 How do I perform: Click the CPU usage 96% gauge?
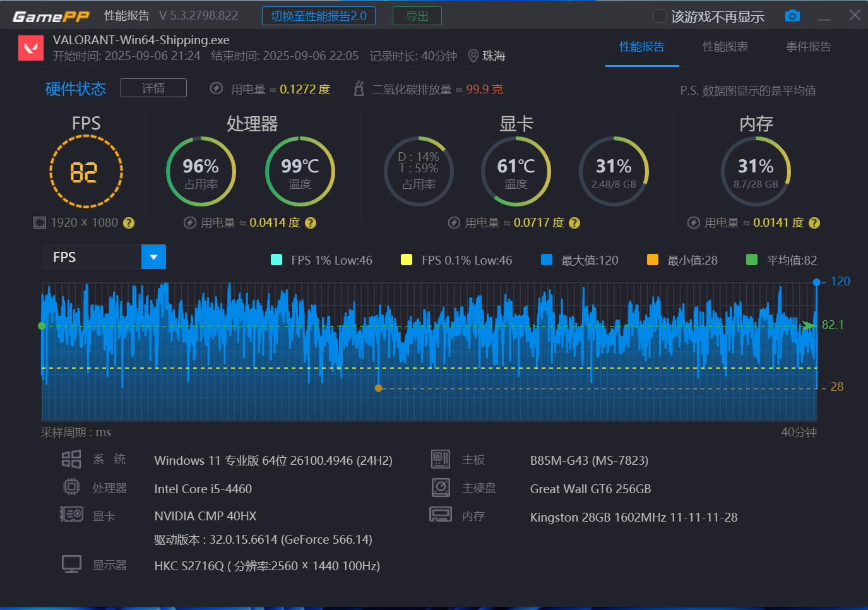(201, 172)
